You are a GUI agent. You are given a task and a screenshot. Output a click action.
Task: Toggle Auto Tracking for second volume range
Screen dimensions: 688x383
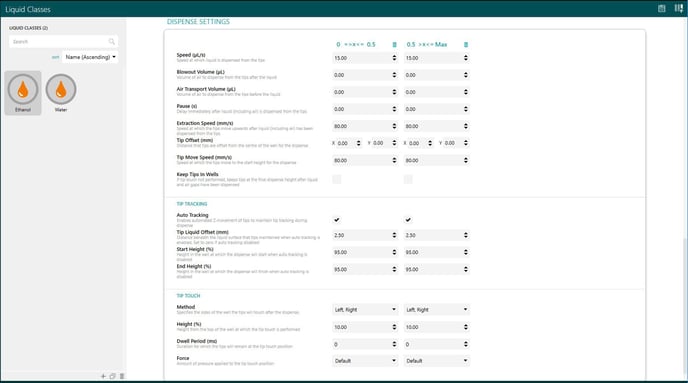point(408,220)
